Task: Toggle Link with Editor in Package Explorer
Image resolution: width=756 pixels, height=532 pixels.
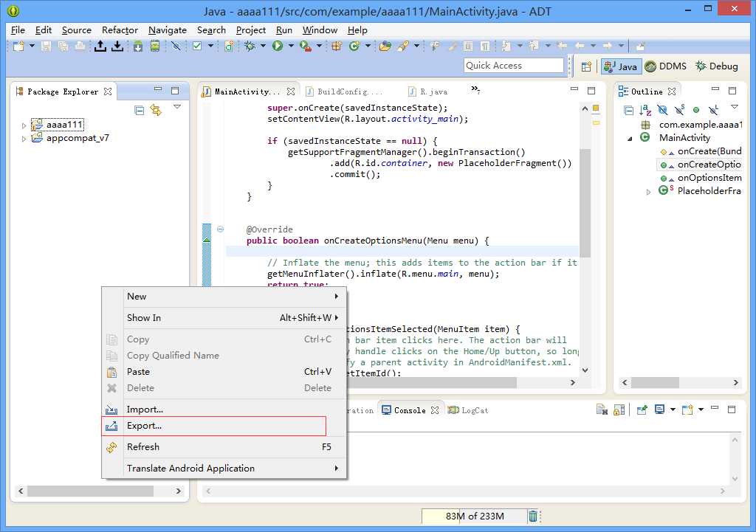Action: click(x=156, y=111)
